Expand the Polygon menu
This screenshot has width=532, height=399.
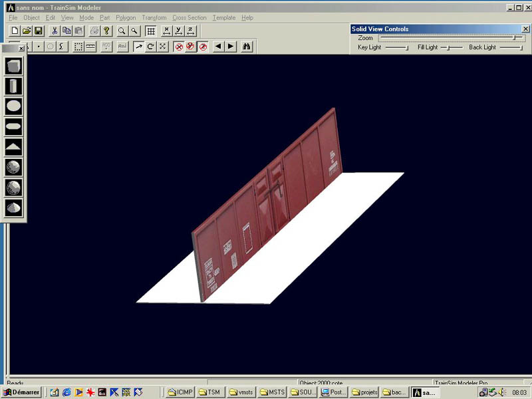point(126,18)
